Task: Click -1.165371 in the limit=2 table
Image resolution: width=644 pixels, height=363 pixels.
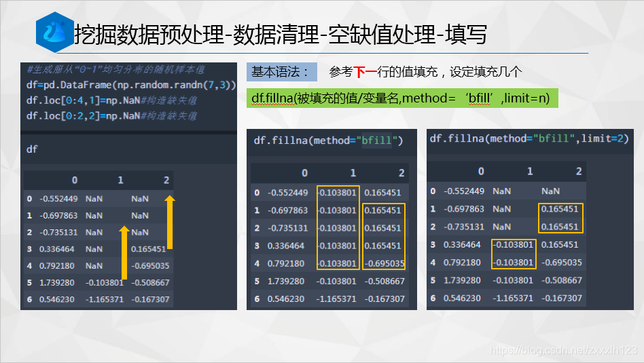Action: (513, 298)
